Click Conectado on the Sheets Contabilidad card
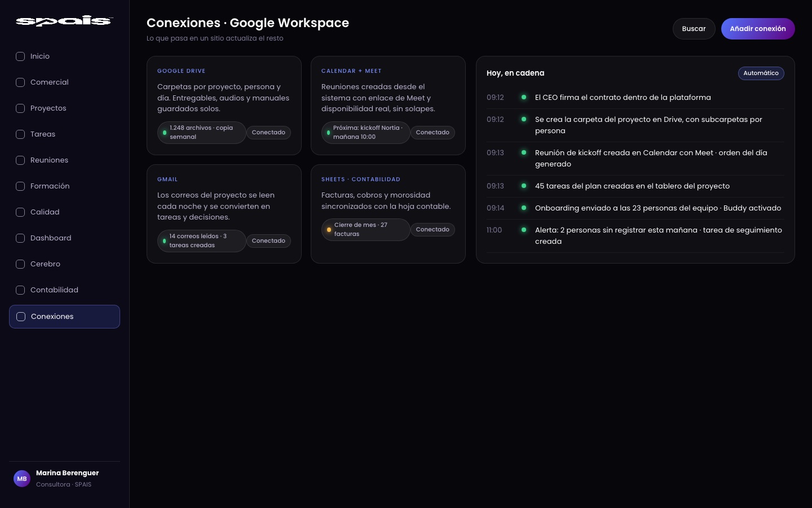The height and width of the screenshot is (508, 812). coord(433,230)
